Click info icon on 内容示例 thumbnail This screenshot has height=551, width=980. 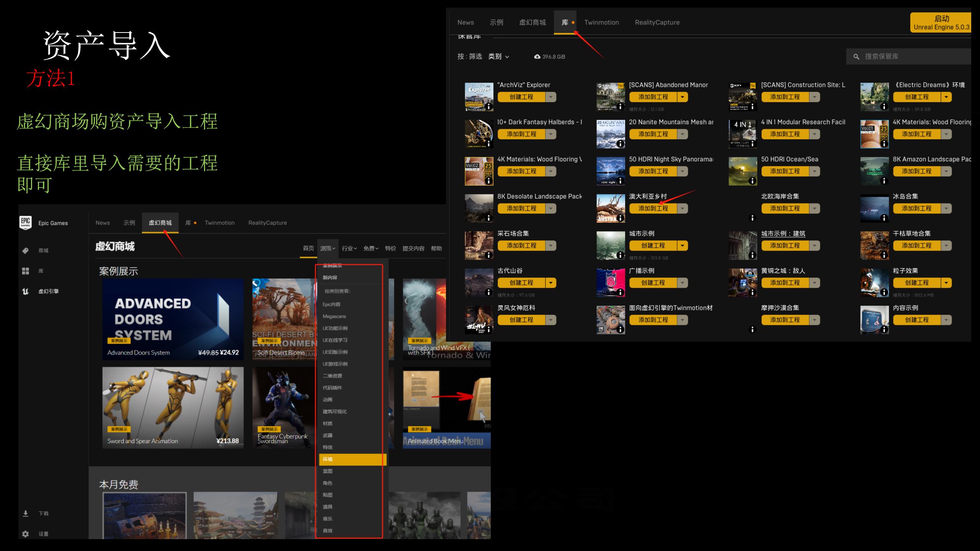884,329
